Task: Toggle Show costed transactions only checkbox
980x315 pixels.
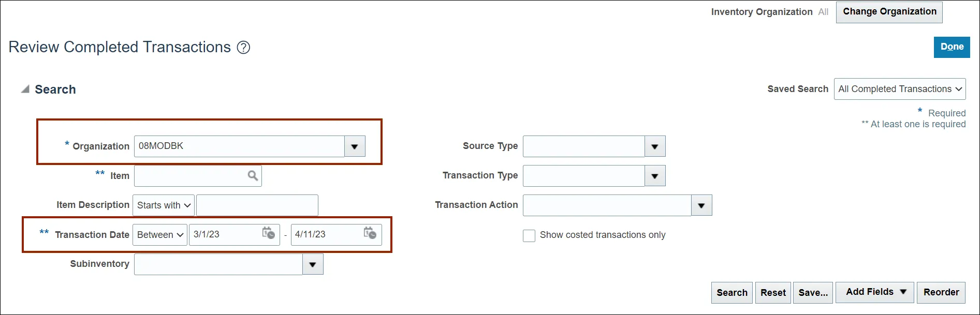Action: coord(529,236)
